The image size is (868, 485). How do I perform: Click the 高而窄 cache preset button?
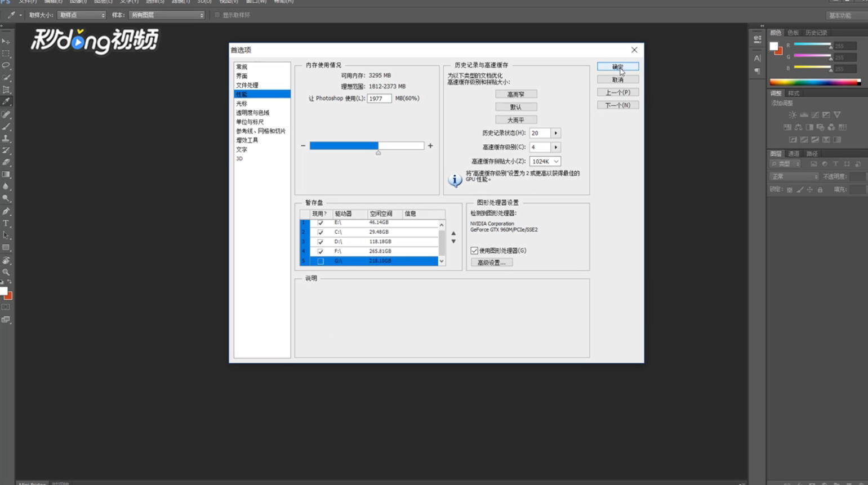click(516, 94)
